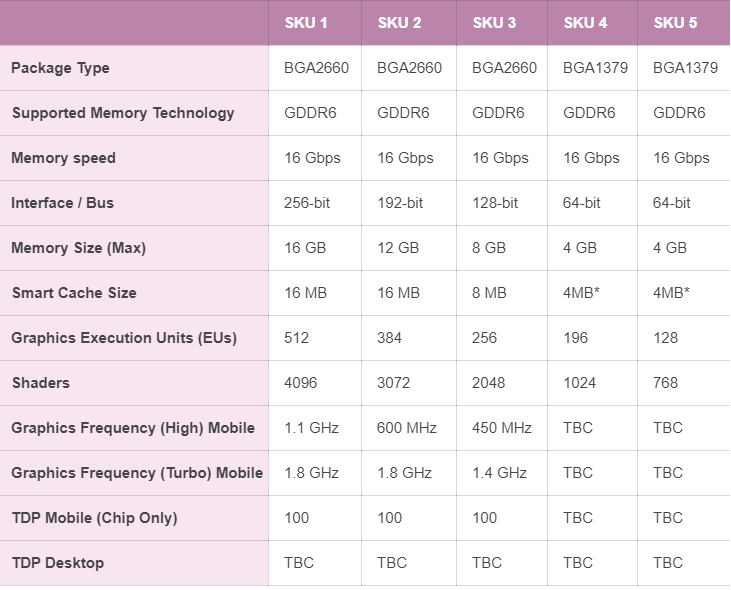Select the Graphics Execution Units (EUs) label
The width and height of the screenshot is (731, 590).
[x=124, y=338]
